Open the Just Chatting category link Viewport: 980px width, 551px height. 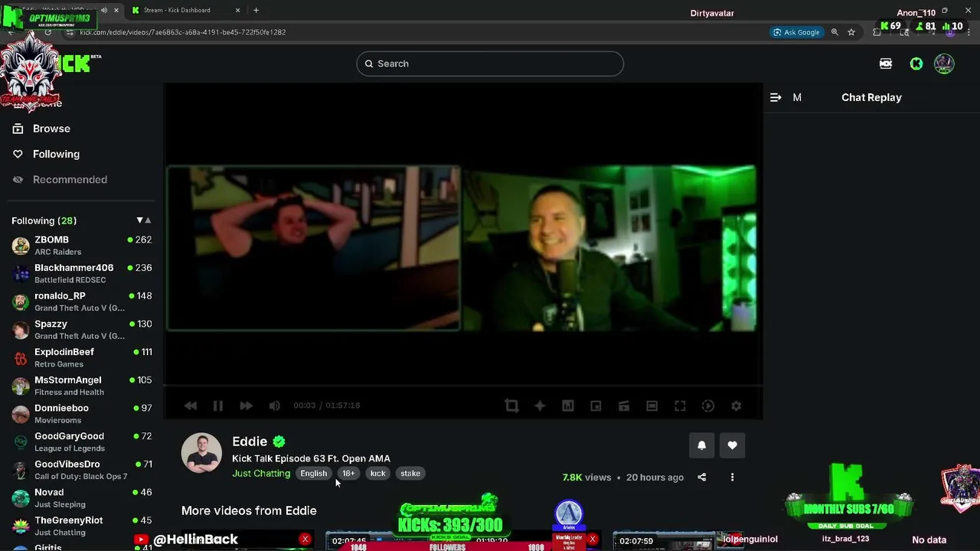click(261, 474)
